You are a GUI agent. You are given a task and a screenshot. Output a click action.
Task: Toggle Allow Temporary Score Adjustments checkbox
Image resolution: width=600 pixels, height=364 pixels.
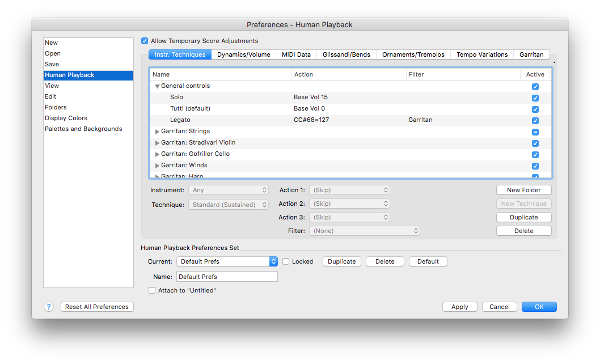145,41
